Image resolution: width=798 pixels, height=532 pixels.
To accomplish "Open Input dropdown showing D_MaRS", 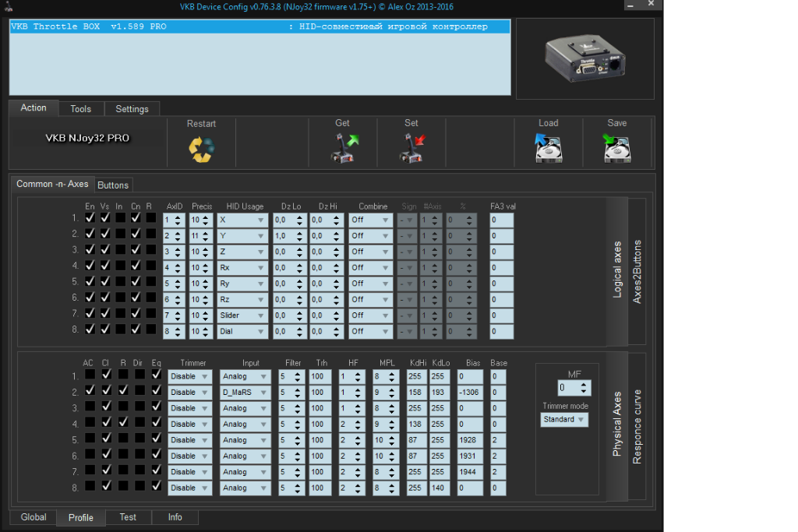I will click(x=245, y=393).
